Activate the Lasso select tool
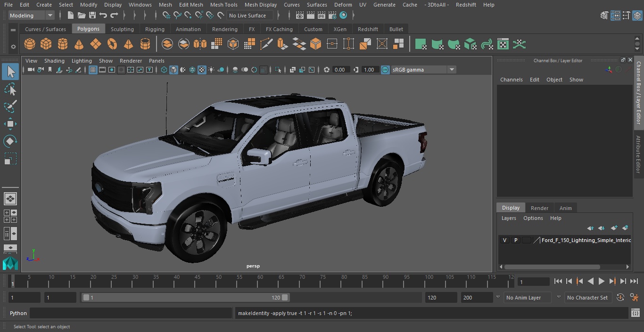 [x=10, y=89]
